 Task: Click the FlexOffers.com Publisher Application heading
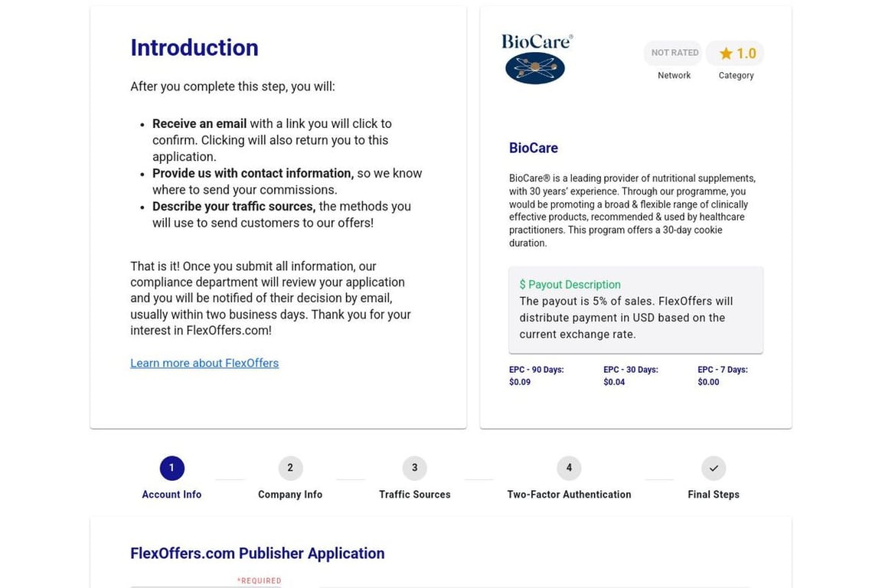257,554
